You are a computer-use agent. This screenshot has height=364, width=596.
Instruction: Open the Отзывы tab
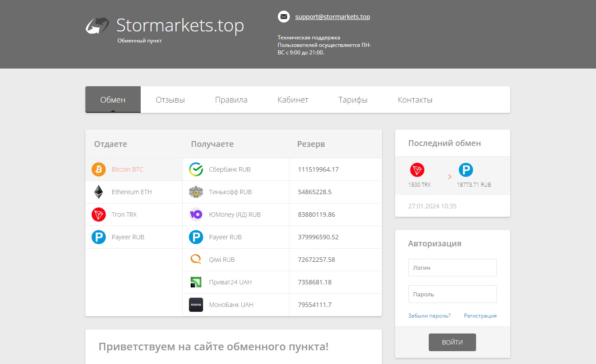[x=170, y=100]
